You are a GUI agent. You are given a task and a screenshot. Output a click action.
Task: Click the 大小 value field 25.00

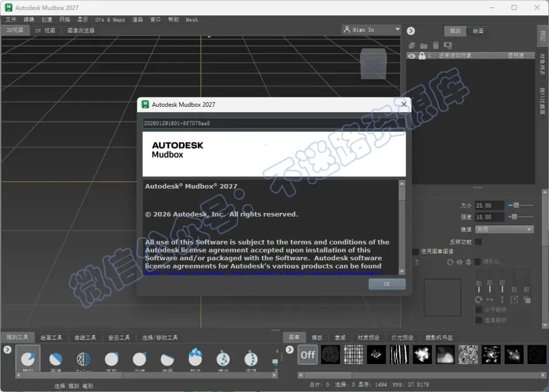(490, 205)
